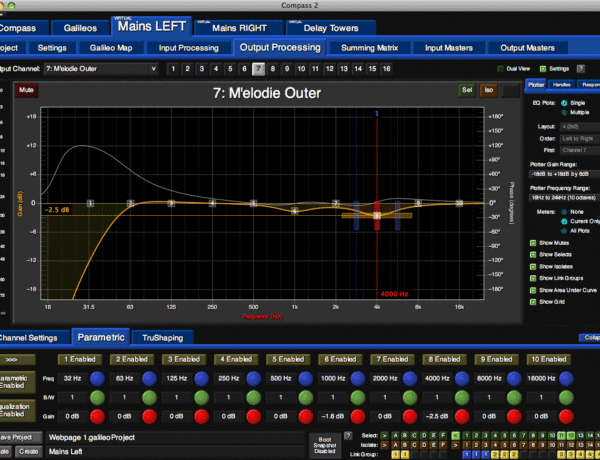Open the Plotter Gain Range dropdown
Screen dimensions: 600x460
(561, 172)
